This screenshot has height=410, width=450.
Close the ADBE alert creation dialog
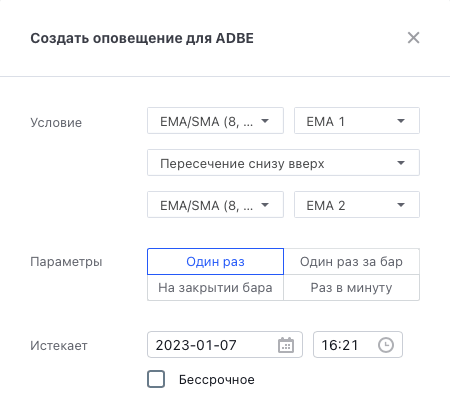pyautogui.click(x=413, y=38)
